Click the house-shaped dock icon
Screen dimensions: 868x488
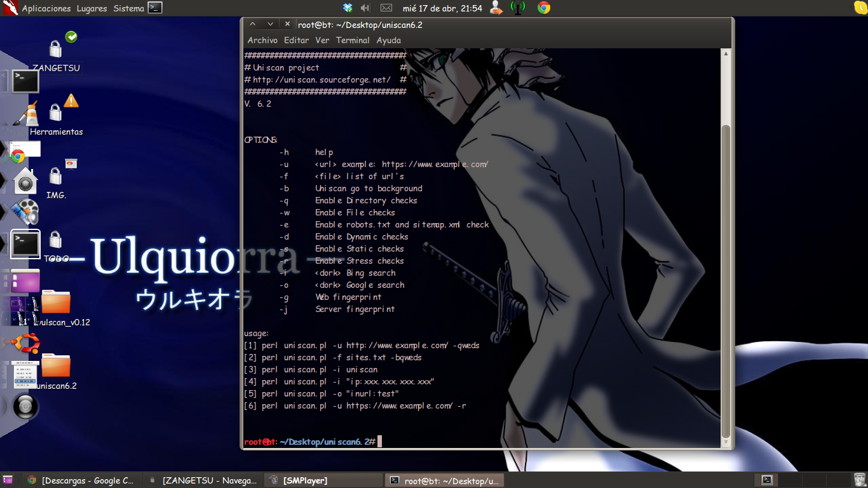pyautogui.click(x=25, y=181)
